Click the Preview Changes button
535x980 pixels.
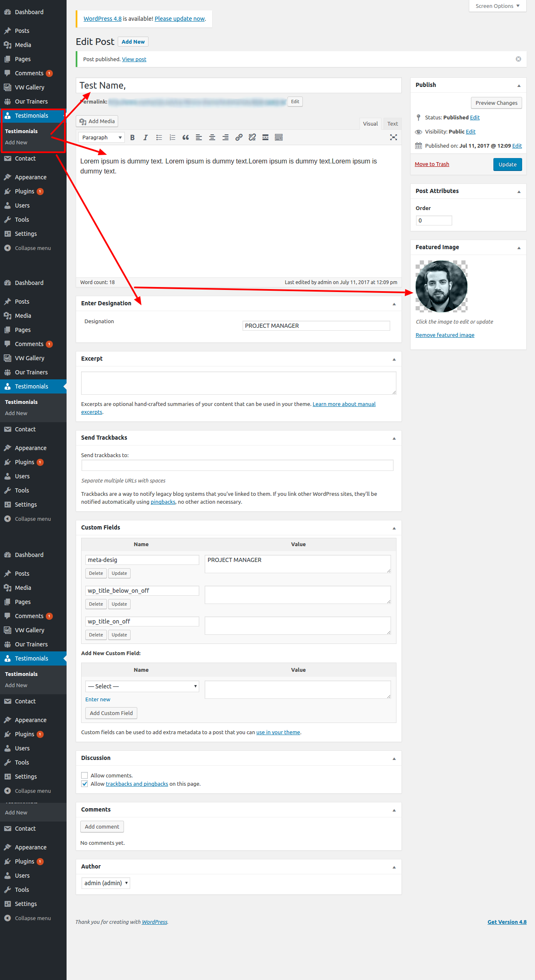(496, 103)
